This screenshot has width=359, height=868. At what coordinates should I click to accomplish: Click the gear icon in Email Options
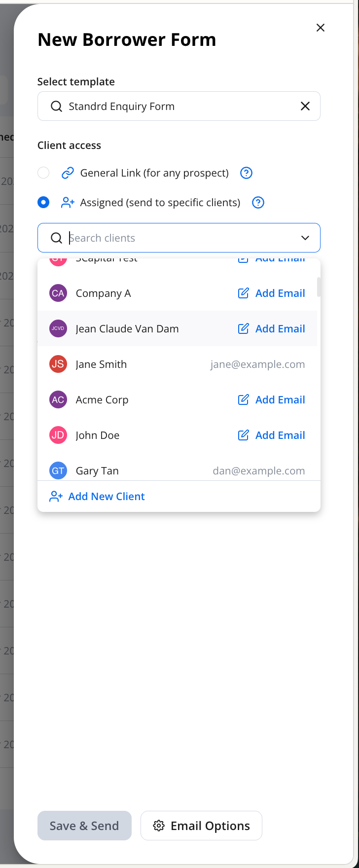158,826
